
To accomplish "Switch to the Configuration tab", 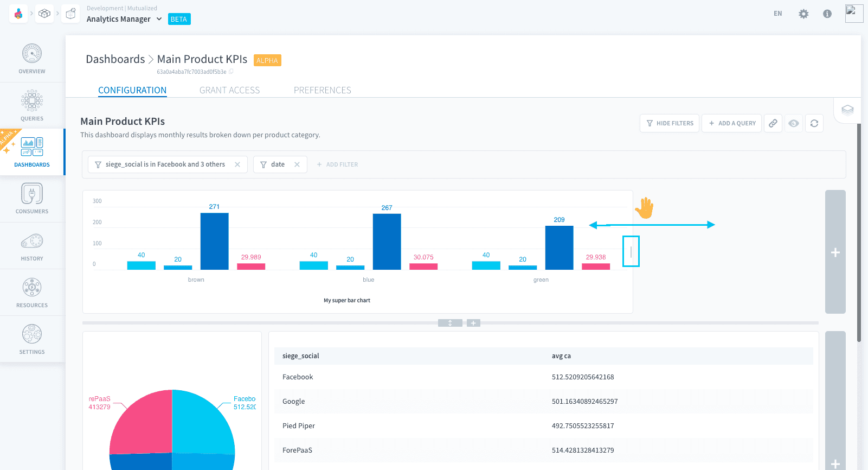I will 132,90.
